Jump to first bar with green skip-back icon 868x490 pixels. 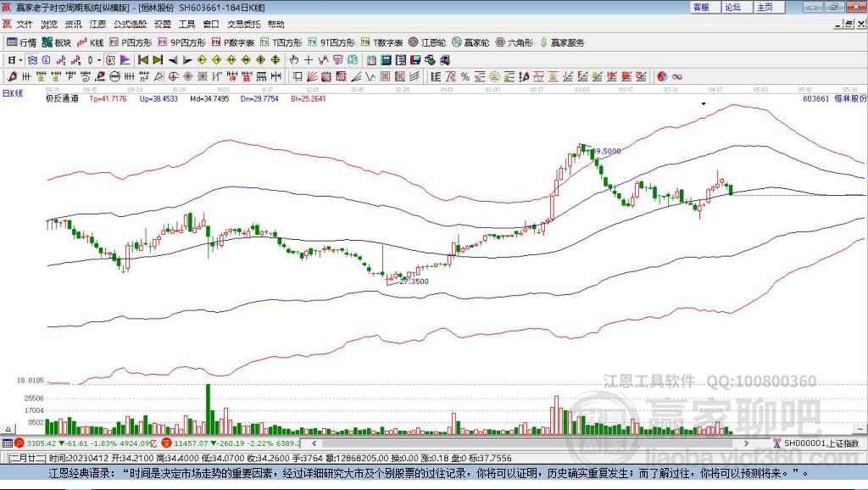[143, 60]
